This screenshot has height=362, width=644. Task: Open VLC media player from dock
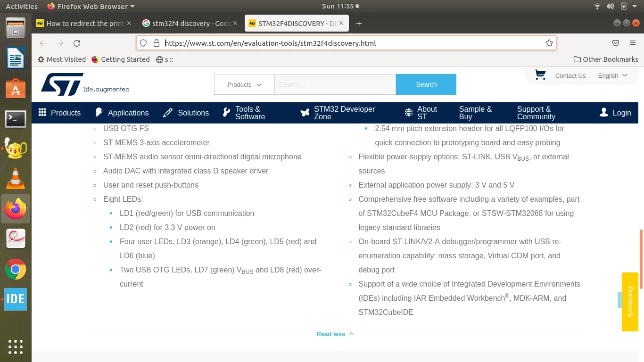tap(16, 179)
